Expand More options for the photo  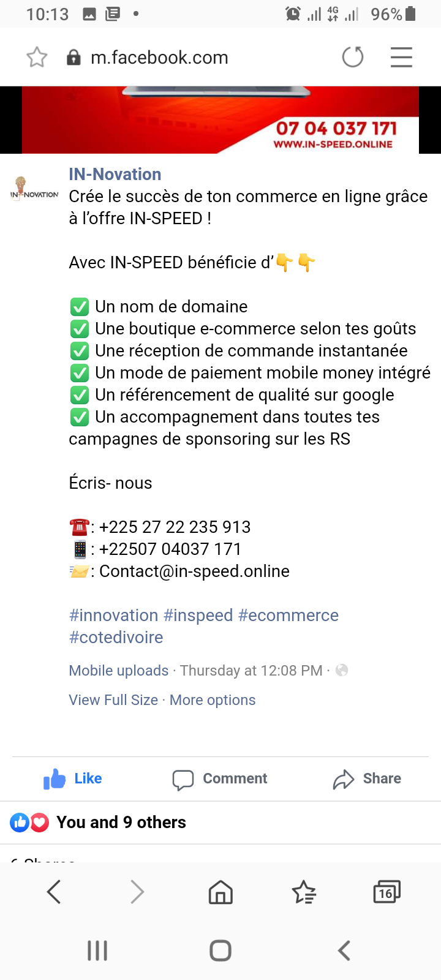(213, 700)
